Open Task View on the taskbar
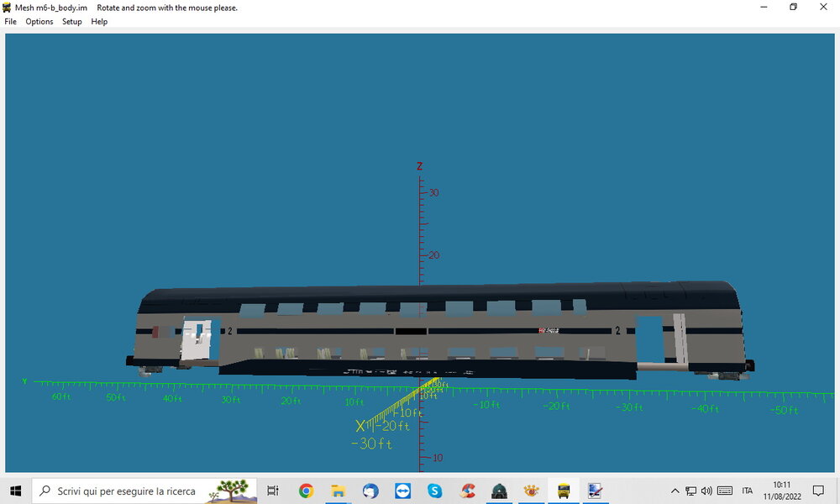840x504 pixels. click(273, 491)
